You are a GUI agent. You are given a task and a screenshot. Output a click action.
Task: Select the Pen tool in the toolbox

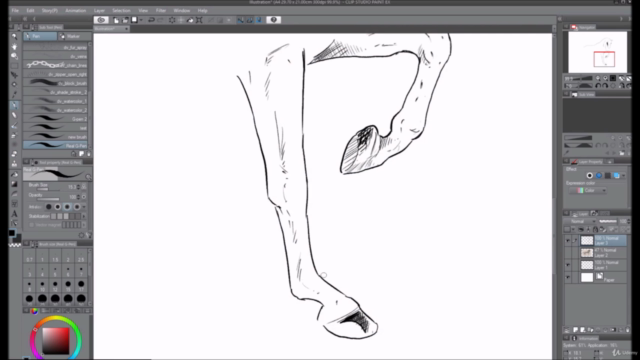(x=14, y=105)
